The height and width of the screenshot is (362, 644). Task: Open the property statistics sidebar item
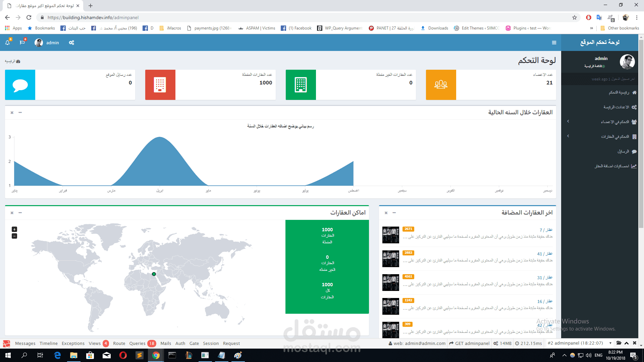click(x=599, y=166)
